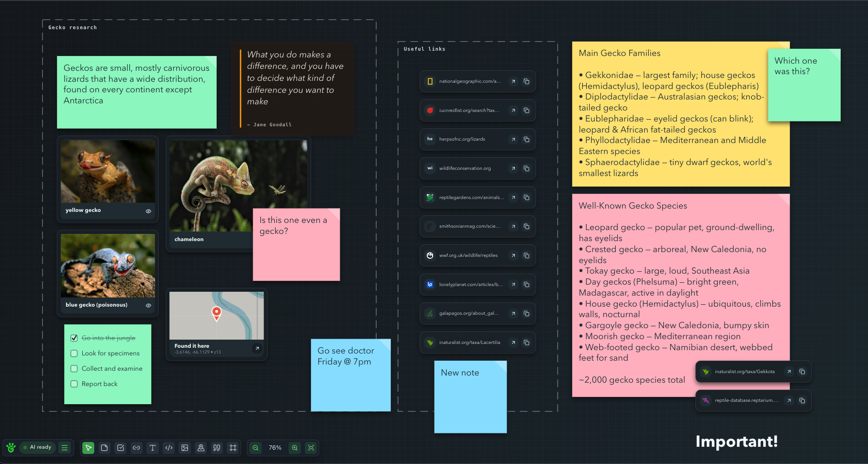Copy the wwf.org.uk/wildlife/reptiles link
The image size is (868, 464).
(527, 255)
